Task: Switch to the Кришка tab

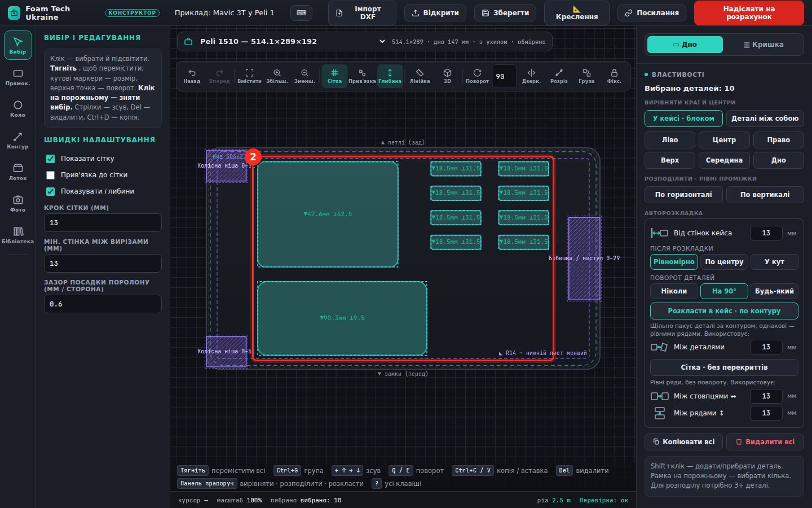Action: click(x=764, y=45)
